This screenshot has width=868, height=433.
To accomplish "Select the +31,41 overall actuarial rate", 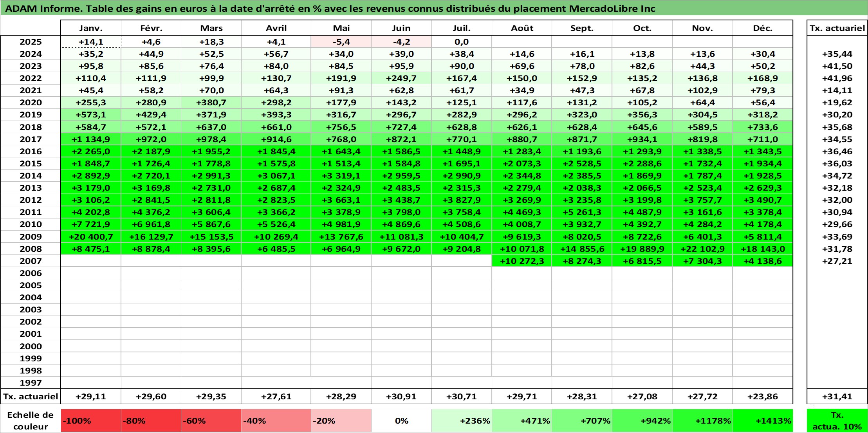I will click(837, 397).
